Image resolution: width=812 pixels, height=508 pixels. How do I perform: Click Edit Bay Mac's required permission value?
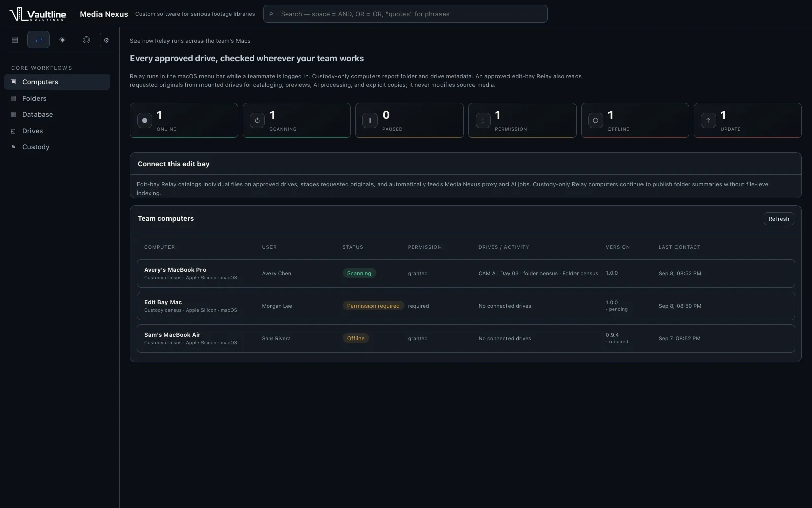[418, 306]
